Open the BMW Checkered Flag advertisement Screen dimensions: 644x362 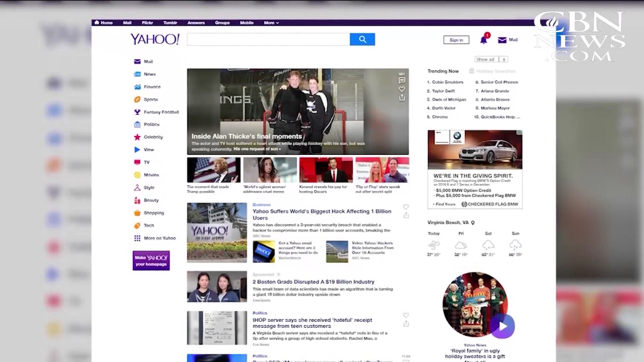coord(475,169)
